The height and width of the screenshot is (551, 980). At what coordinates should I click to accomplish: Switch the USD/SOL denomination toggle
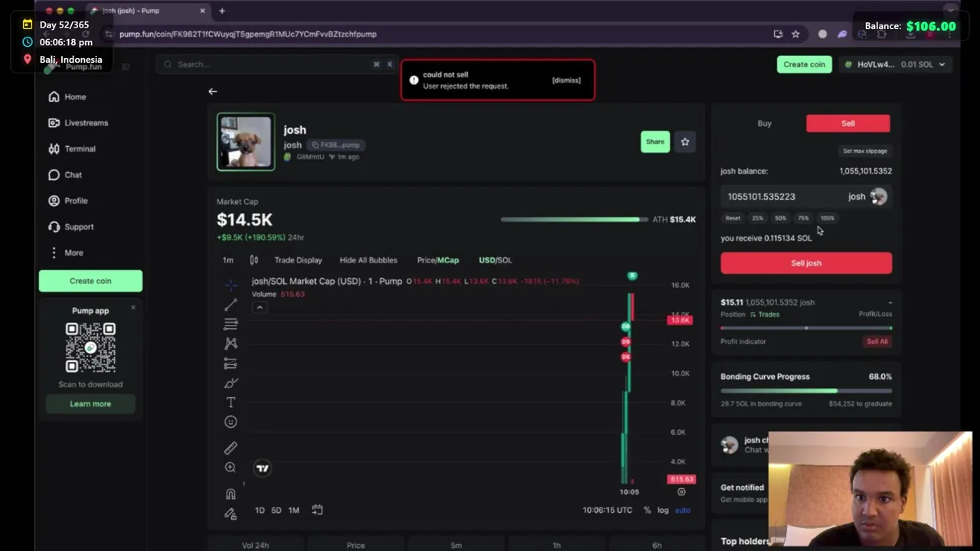495,260
